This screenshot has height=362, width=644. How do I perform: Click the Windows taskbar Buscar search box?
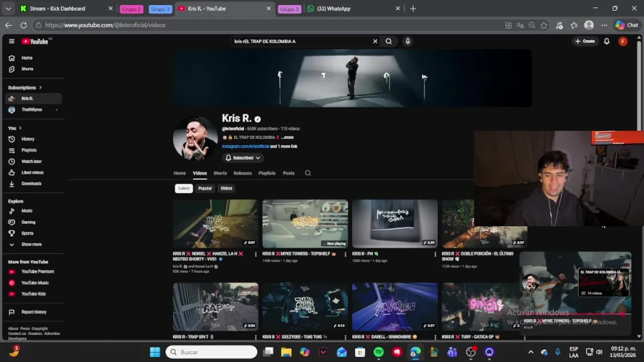click(x=211, y=352)
